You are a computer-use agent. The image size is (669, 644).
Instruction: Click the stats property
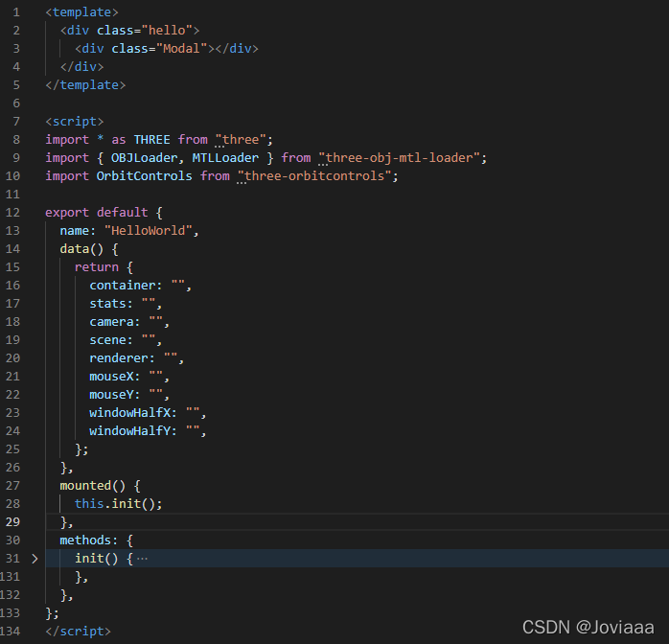tap(107, 304)
